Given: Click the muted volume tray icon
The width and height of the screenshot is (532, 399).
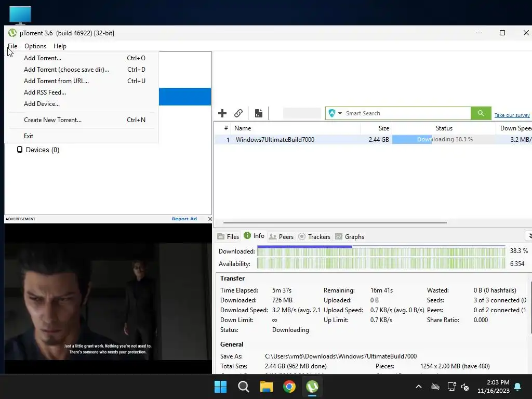Looking at the screenshot, I should (465, 387).
